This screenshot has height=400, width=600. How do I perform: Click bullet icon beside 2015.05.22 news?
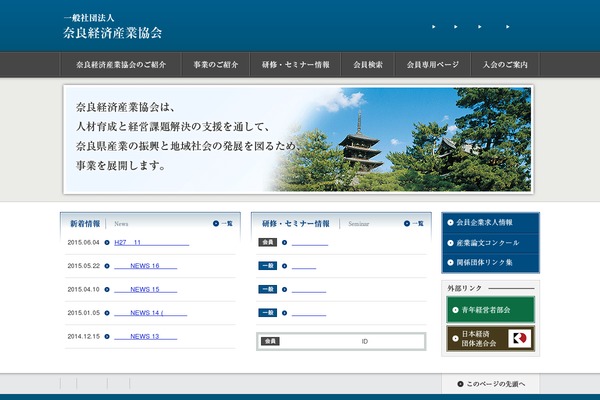(x=107, y=266)
